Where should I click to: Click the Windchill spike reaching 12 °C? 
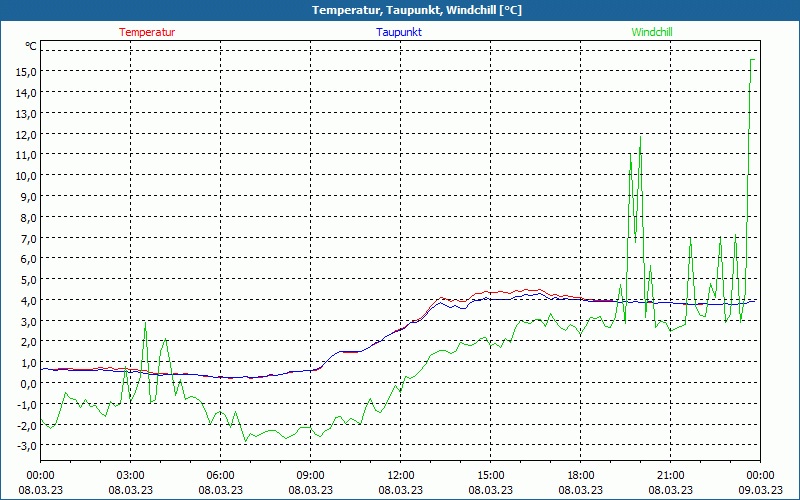640,137
